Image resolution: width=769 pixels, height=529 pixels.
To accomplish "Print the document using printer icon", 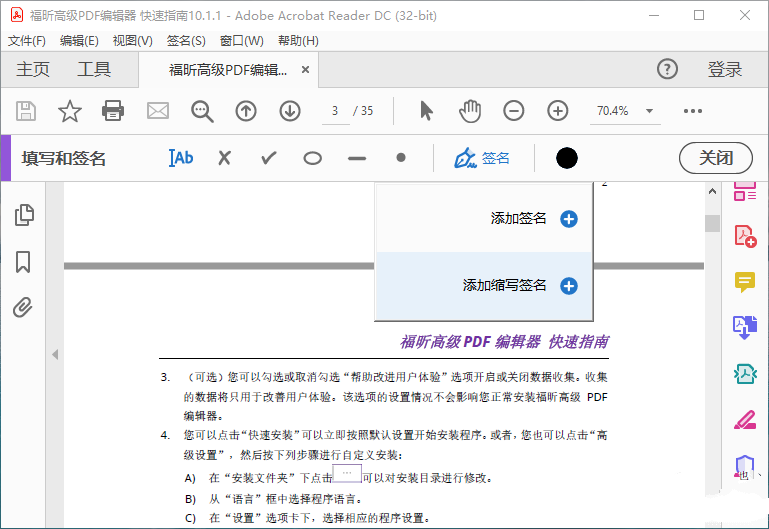I will click(x=113, y=111).
